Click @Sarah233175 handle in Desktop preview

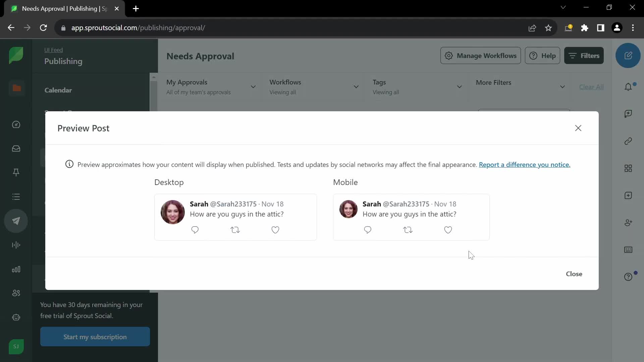click(x=233, y=204)
